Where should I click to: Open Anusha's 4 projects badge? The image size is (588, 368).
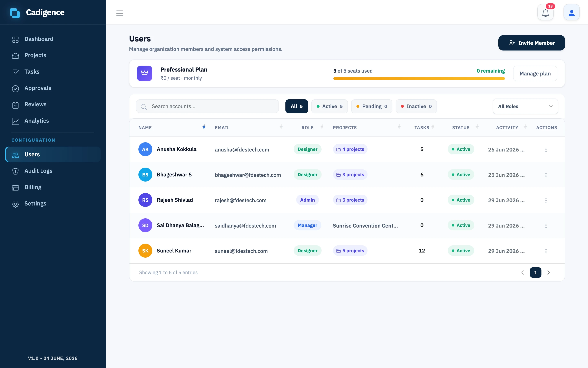[x=350, y=149]
